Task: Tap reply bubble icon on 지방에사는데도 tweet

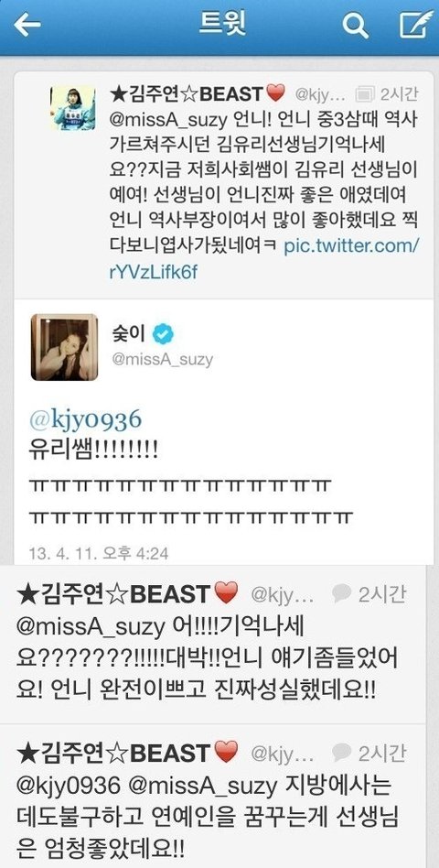Action: pos(342,753)
